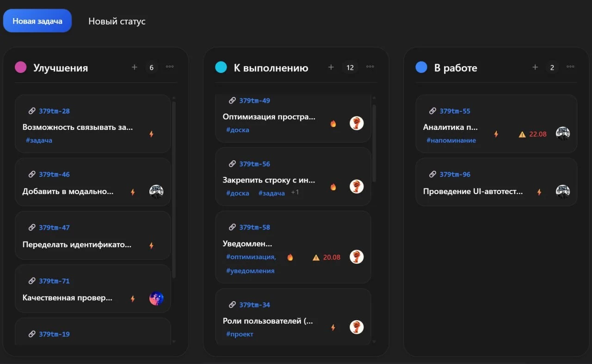Click the warning triangle next to 22.08
Screen dimensions: 592x364
point(522,134)
